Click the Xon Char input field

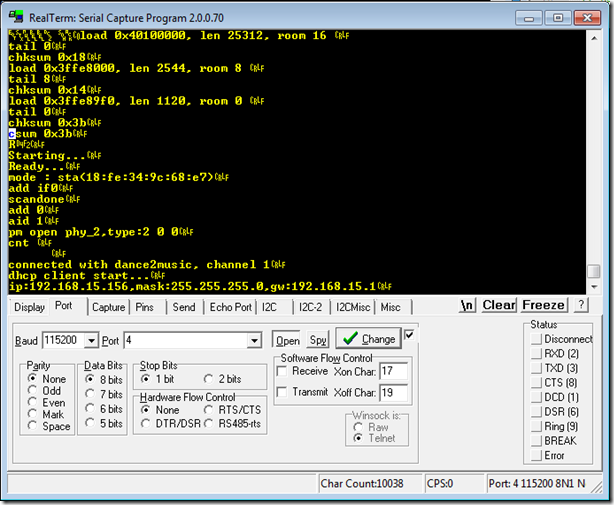(x=393, y=371)
